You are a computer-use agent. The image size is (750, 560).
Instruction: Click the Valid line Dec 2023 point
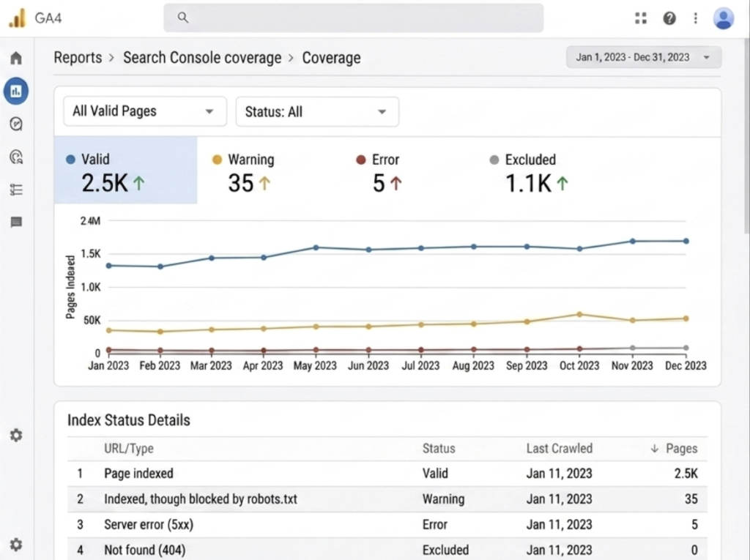[x=686, y=241]
